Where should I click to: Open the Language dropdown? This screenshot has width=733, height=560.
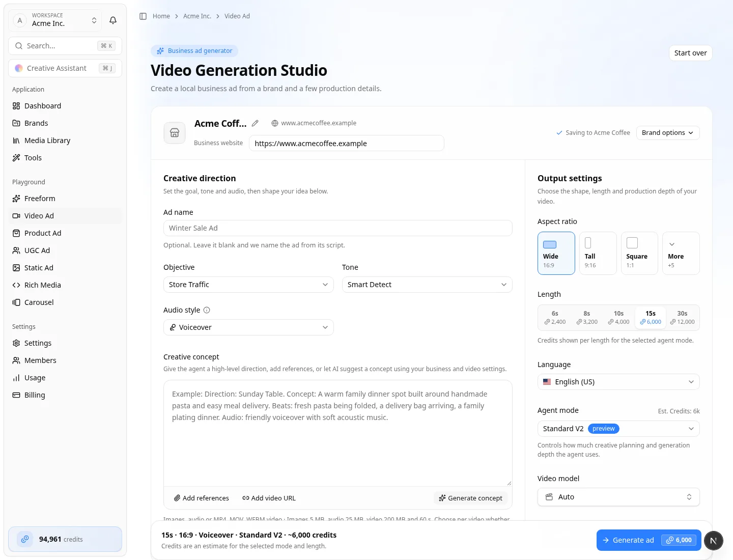(618, 382)
